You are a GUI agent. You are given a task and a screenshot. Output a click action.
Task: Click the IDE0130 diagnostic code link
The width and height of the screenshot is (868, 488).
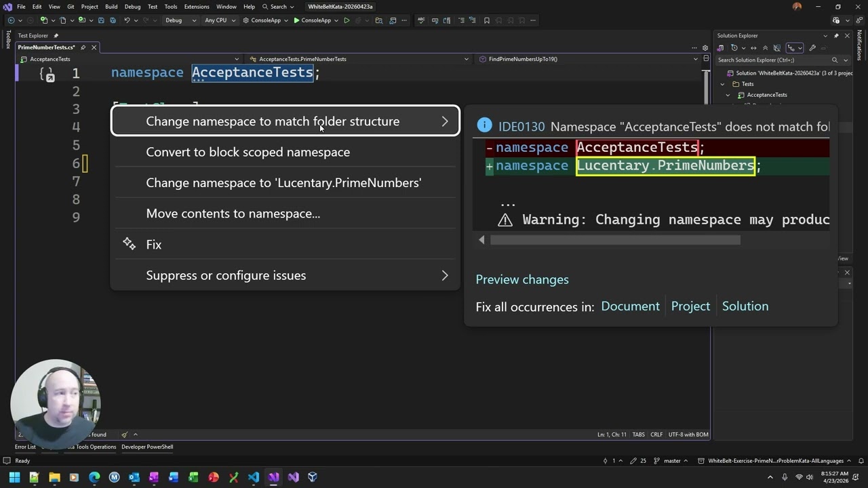click(x=521, y=127)
